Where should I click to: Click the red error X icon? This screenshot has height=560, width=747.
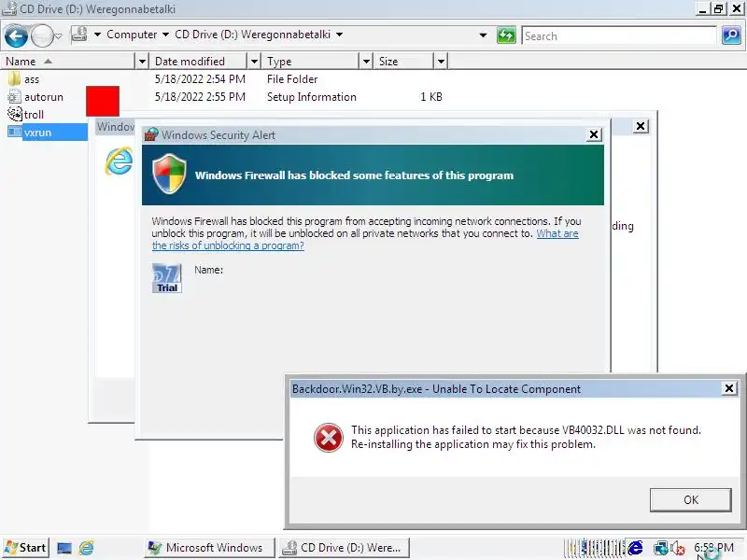pyautogui.click(x=329, y=438)
